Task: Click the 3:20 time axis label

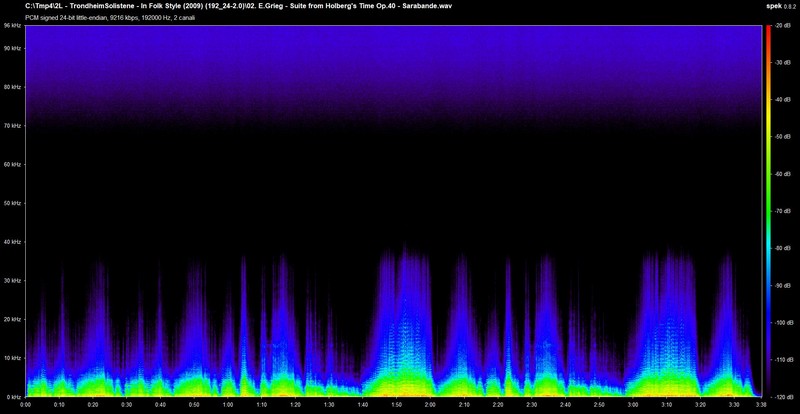Action: tap(699, 404)
